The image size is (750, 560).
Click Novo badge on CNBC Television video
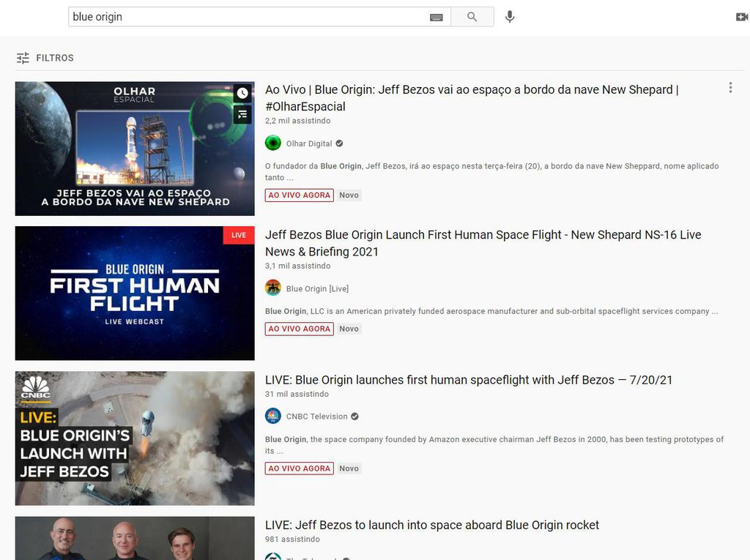coord(349,468)
